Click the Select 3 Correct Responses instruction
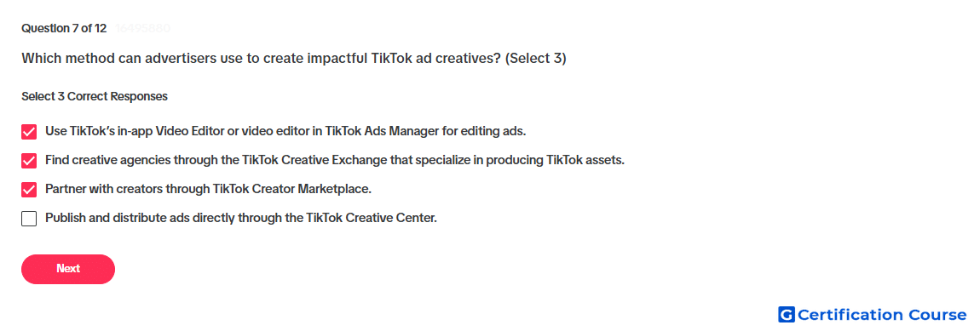 point(95,97)
